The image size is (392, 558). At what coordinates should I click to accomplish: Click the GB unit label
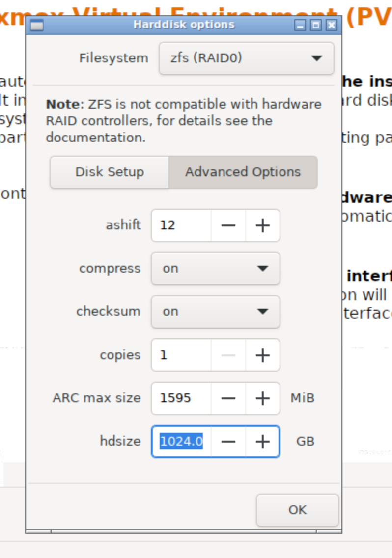[x=306, y=442]
